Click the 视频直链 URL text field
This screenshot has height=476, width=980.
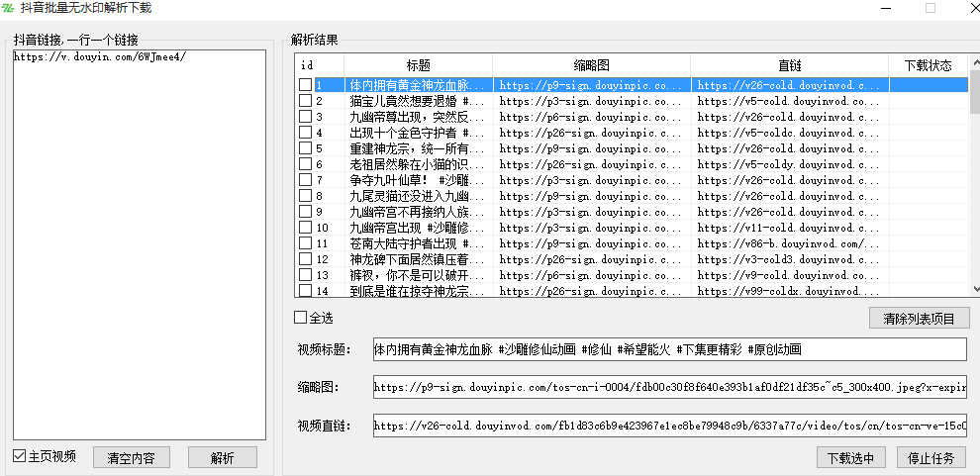tap(669, 427)
